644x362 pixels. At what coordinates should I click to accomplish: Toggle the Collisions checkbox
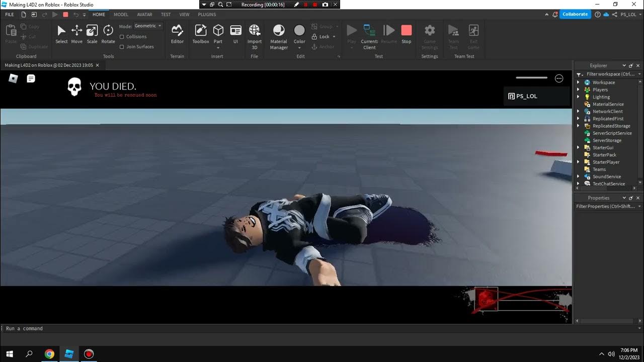click(x=122, y=37)
